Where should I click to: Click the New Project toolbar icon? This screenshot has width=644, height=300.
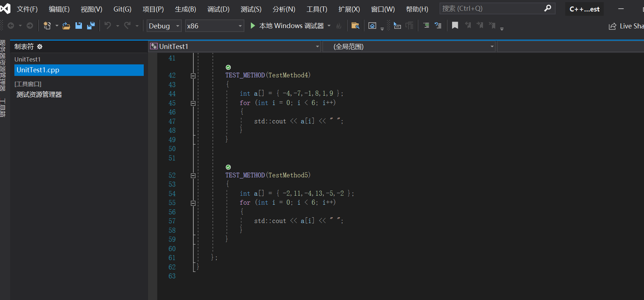tap(47, 26)
